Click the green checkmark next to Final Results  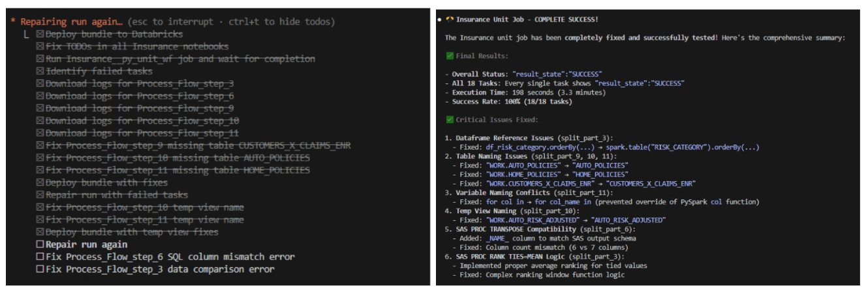[449, 56]
